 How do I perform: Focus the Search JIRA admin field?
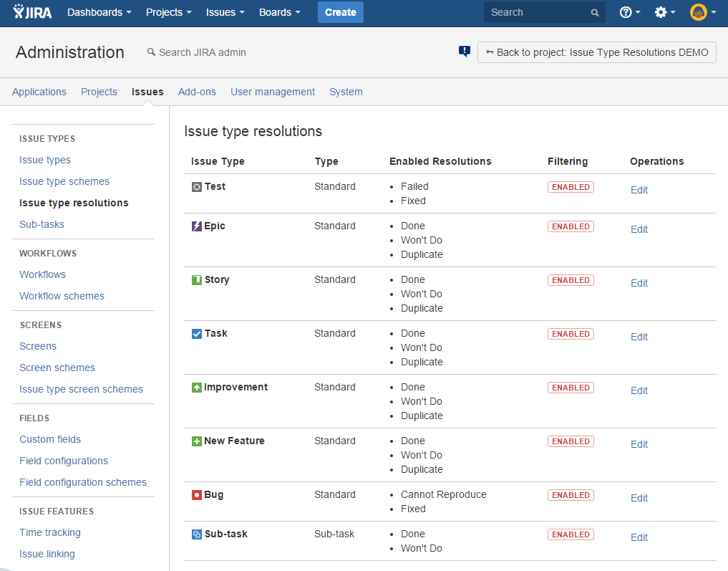(202, 52)
